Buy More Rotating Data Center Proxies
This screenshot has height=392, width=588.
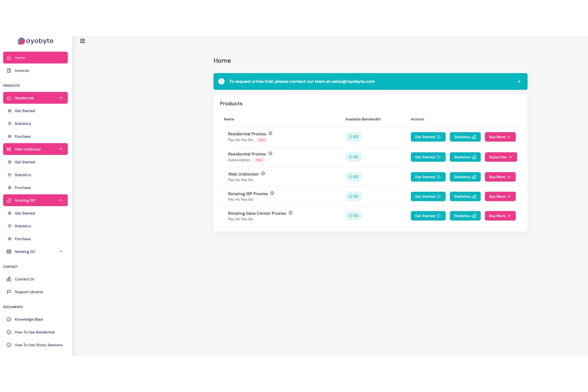pyautogui.click(x=500, y=216)
